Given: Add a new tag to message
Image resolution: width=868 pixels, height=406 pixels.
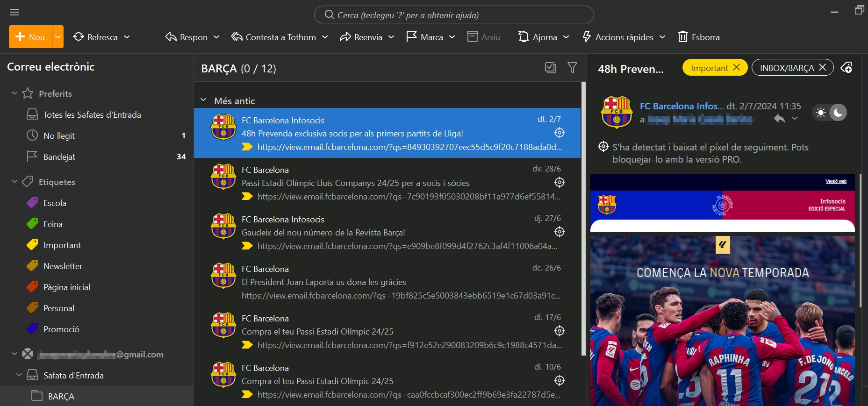Looking at the screenshot, I should (846, 68).
